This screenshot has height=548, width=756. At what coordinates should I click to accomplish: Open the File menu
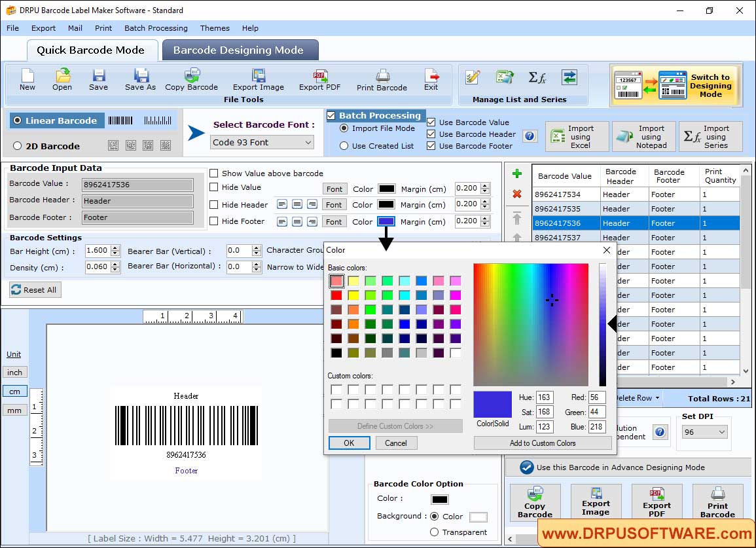click(12, 28)
